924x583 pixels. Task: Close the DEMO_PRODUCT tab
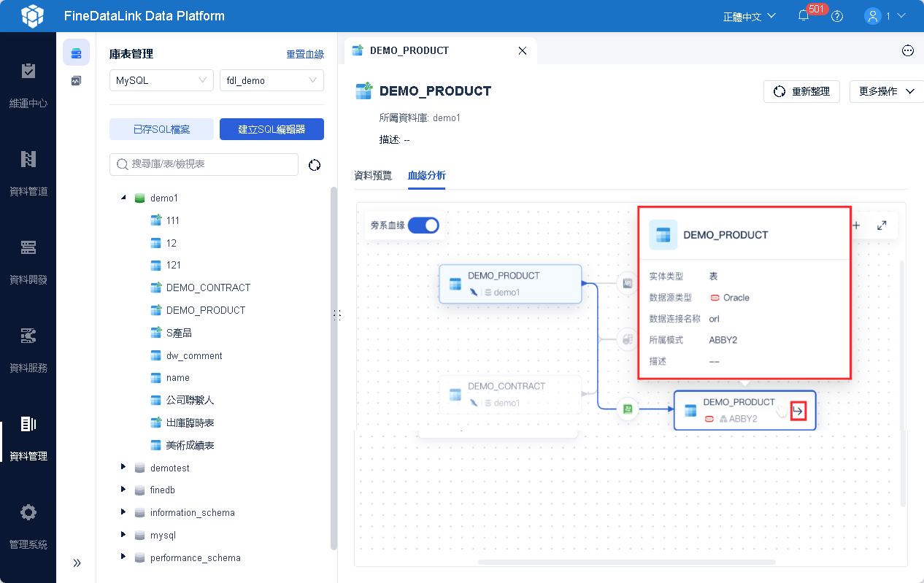(x=522, y=51)
